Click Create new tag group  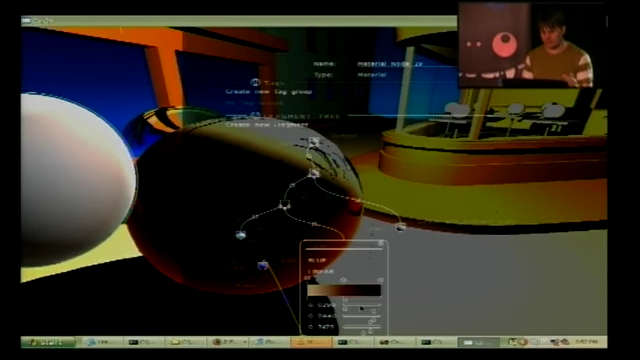(269, 92)
